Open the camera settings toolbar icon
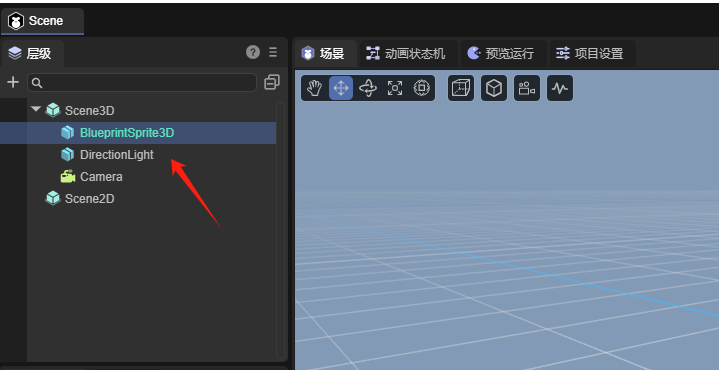719x370 pixels. pyautogui.click(x=527, y=88)
